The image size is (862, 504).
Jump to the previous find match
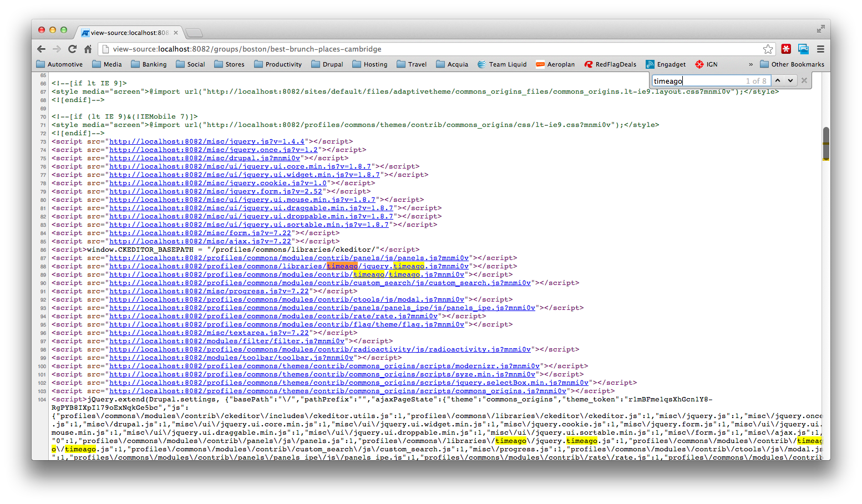click(x=778, y=80)
